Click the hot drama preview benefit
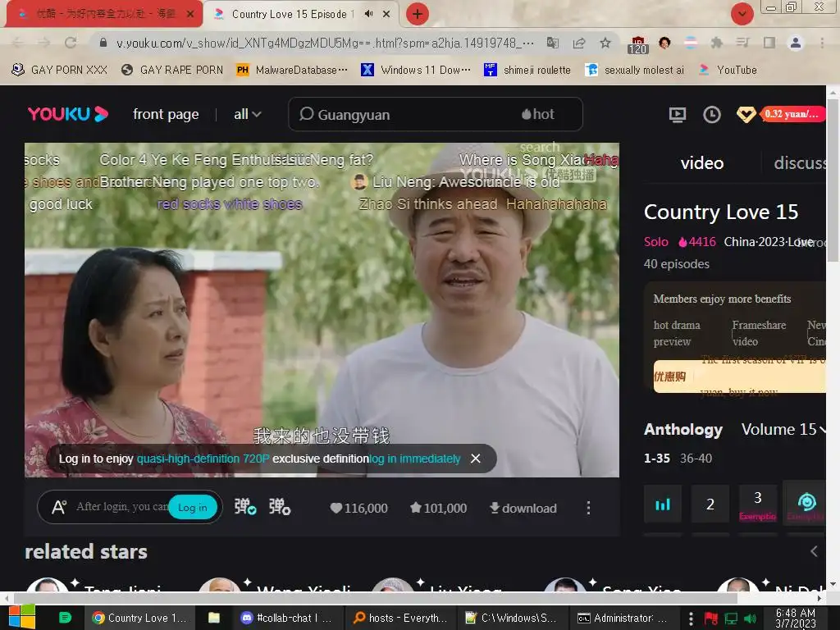Viewport: 840px width, 630px height. tap(677, 333)
